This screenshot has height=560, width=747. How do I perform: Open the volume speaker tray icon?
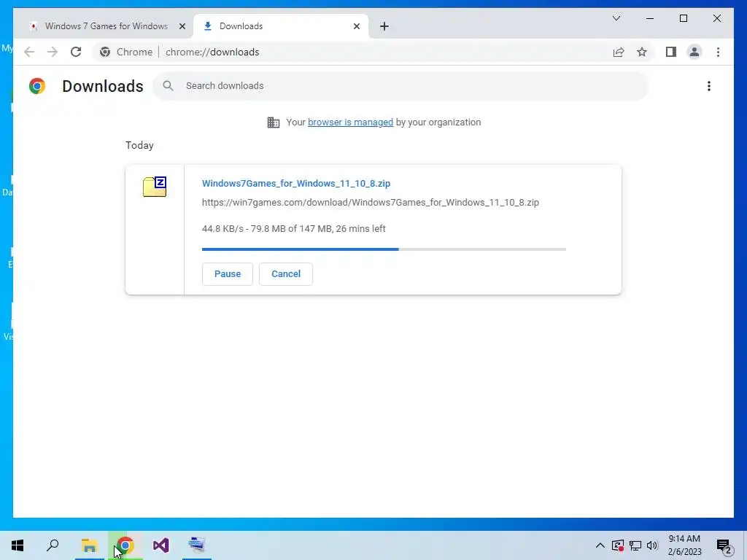click(652, 545)
